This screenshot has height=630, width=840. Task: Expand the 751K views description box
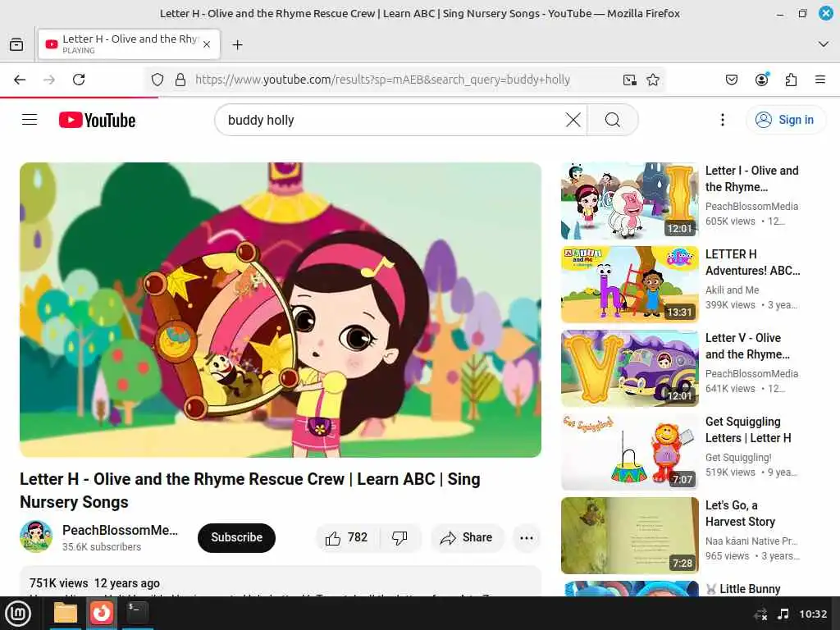click(281, 582)
